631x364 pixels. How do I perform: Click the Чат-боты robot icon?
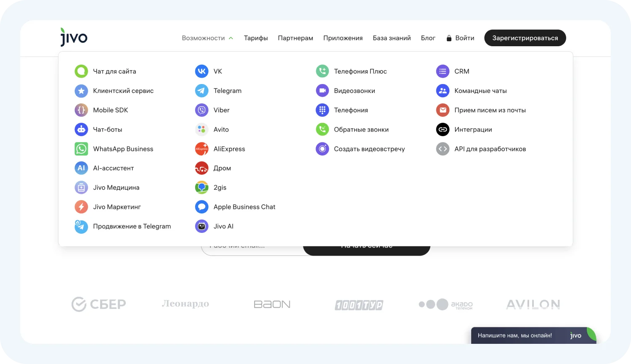click(81, 129)
